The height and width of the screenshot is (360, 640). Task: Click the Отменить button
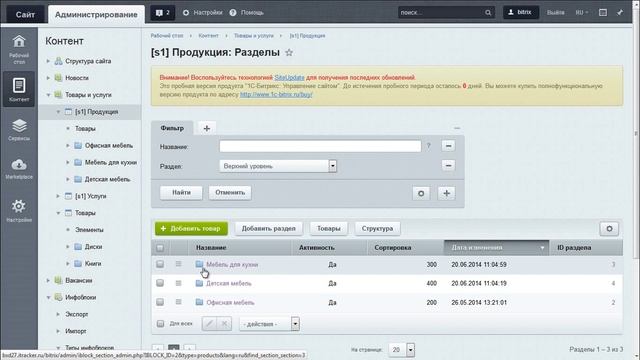(x=230, y=193)
